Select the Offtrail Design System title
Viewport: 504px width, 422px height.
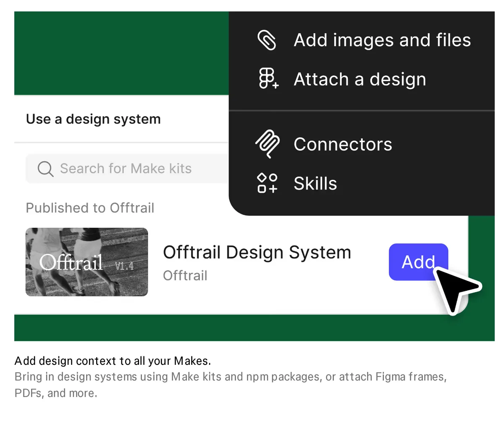tap(257, 252)
